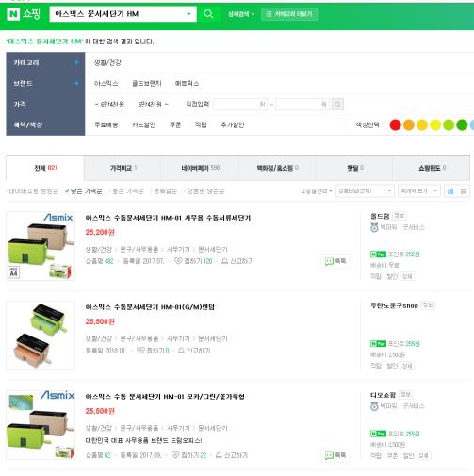The height and width of the screenshot is (476, 474).
Task: Filter by 아스믹스 brand
Action: coord(106,84)
